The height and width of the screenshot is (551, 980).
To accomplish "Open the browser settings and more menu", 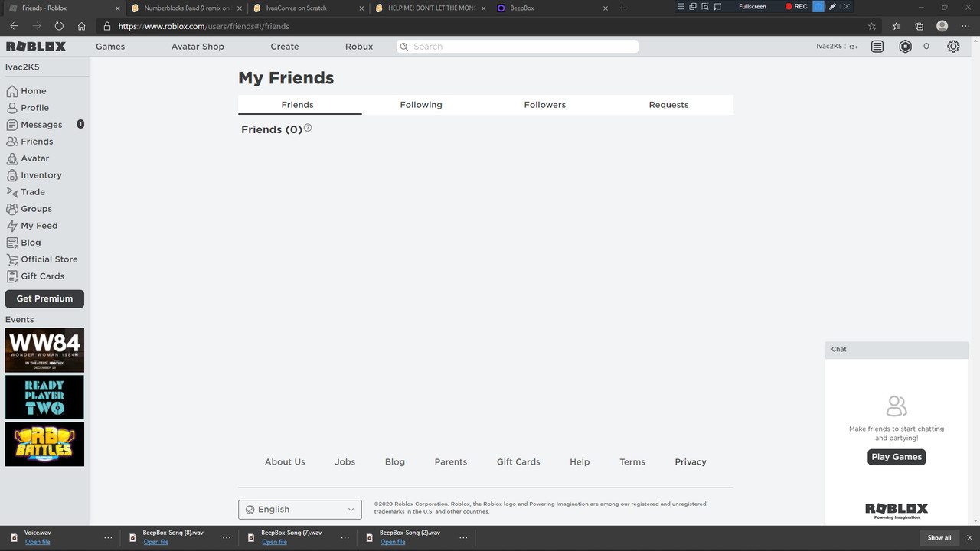I will pos(965,26).
